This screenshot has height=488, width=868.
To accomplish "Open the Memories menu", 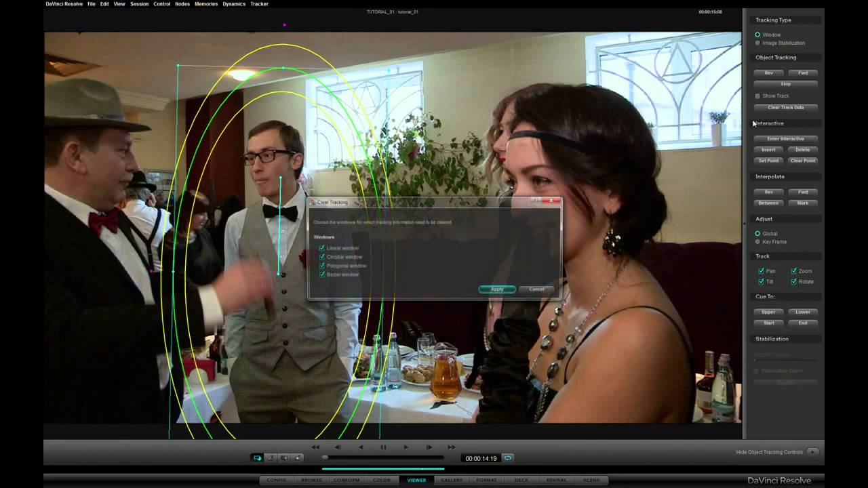I will pos(206,4).
